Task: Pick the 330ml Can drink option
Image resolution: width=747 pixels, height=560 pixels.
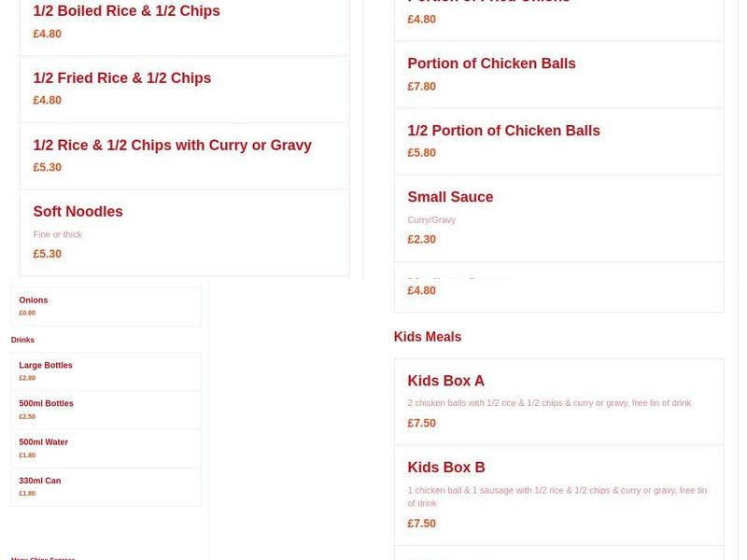Action: (39, 481)
